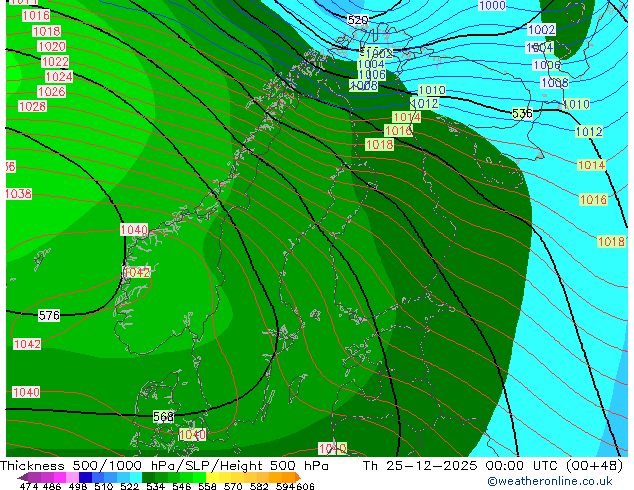Pick the dark blue legend swatch
634x490 pixels.
[85, 477]
